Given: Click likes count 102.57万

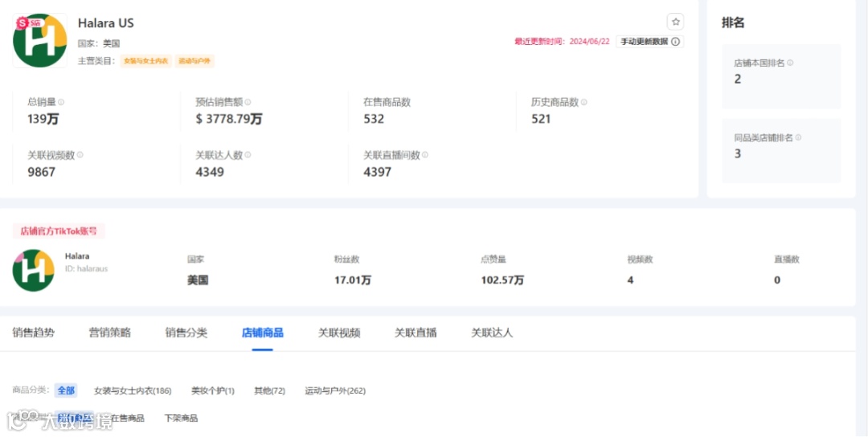Looking at the screenshot, I should [x=502, y=280].
